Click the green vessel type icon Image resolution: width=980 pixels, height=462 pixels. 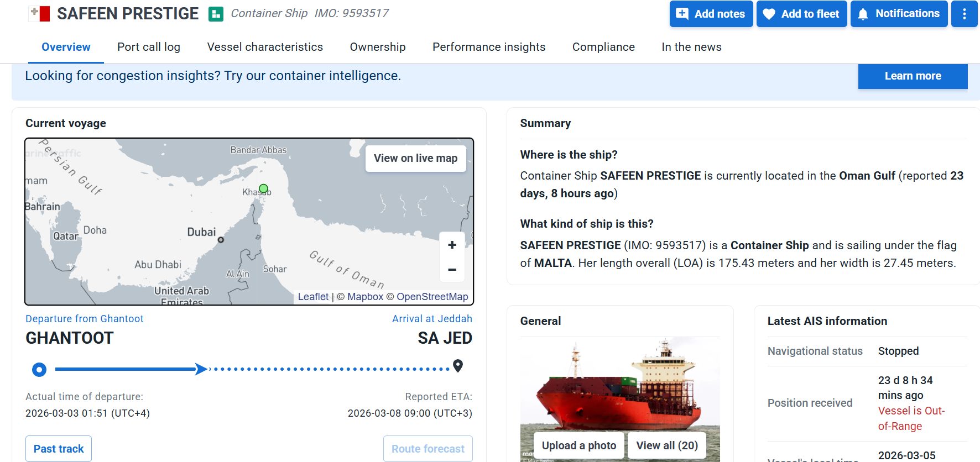pyautogui.click(x=216, y=14)
